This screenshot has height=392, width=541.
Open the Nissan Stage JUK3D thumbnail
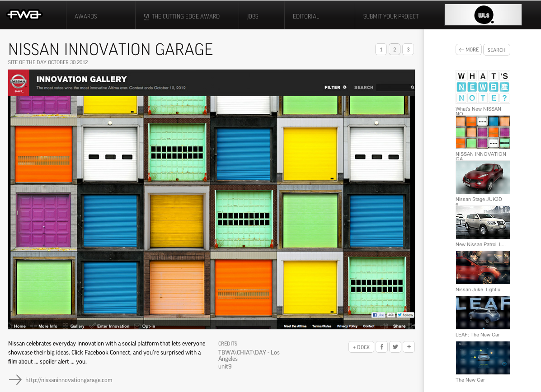tap(483, 177)
